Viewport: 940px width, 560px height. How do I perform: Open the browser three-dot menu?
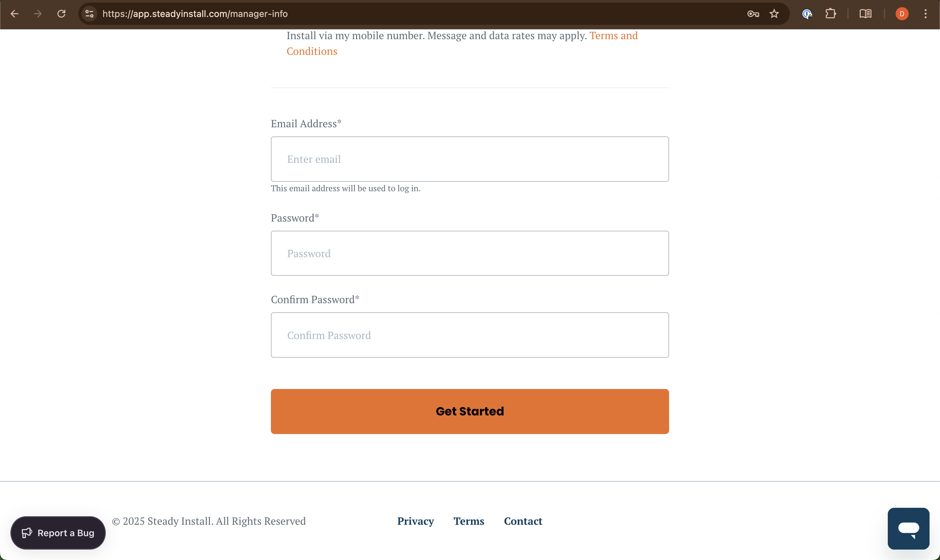[x=925, y=14]
